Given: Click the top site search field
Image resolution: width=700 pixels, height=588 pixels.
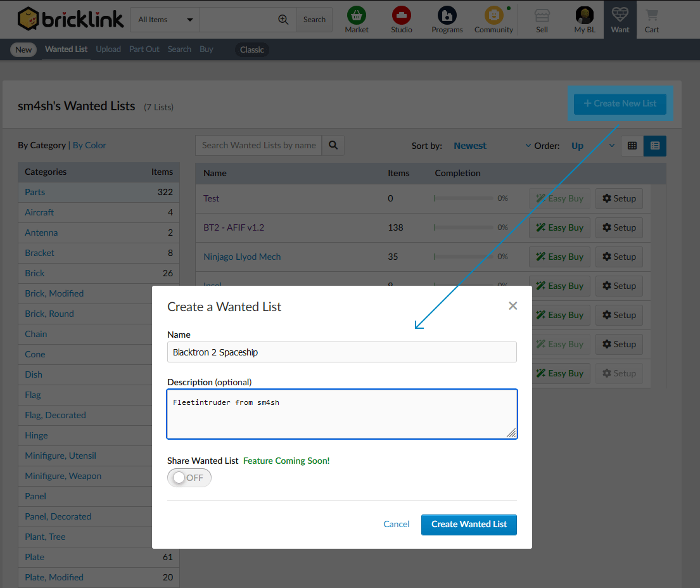Looking at the screenshot, I should pyautogui.click(x=248, y=20).
